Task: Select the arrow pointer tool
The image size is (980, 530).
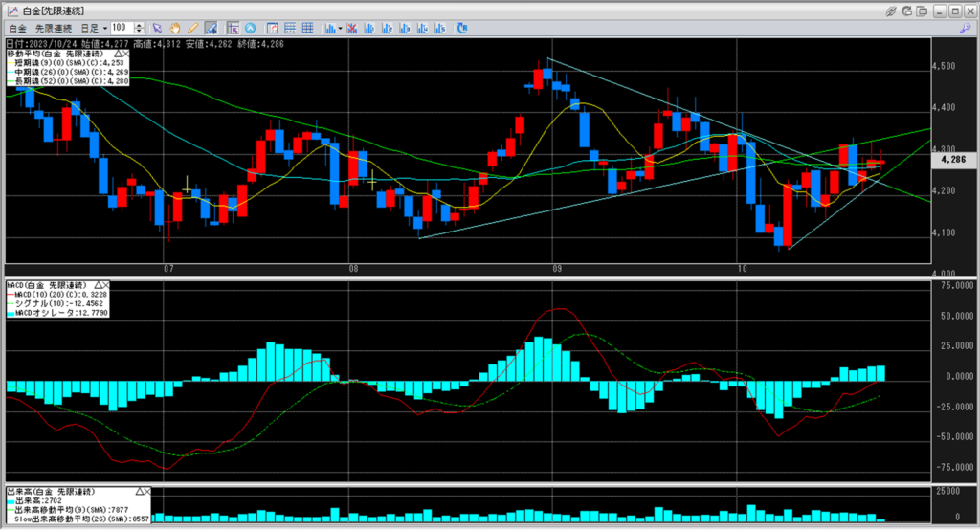Action: click(x=159, y=28)
